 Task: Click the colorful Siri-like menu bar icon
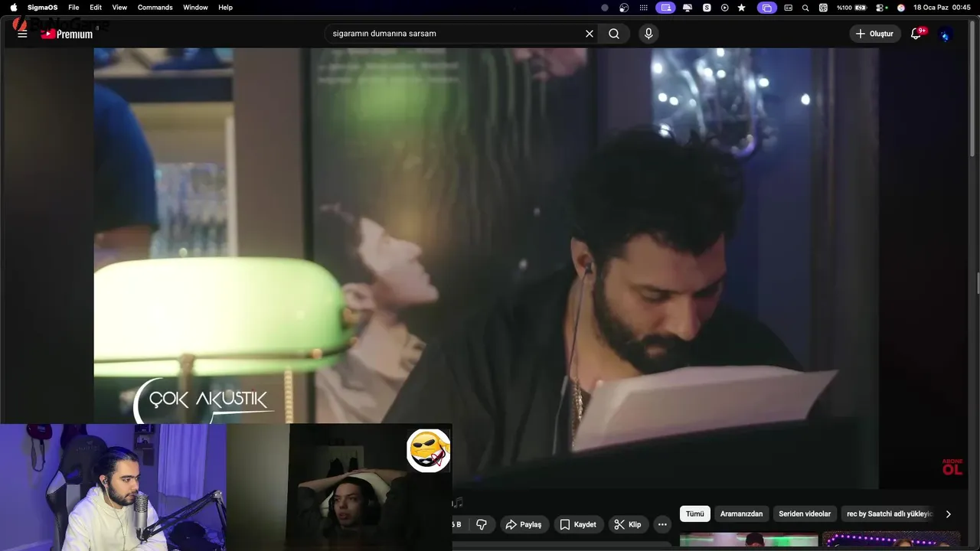[x=901, y=8]
